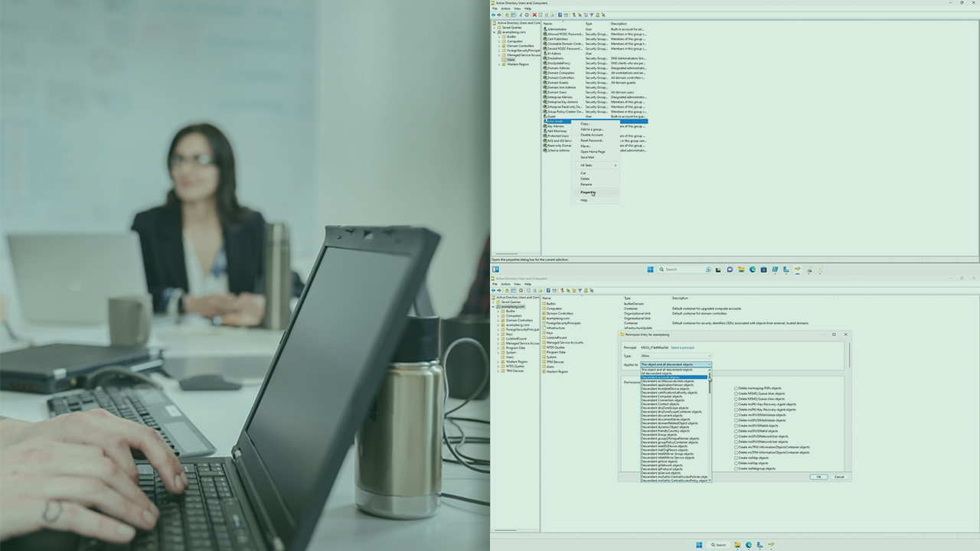The image size is (980, 551).
Task: Click the Guest user account icon
Action: (x=545, y=116)
